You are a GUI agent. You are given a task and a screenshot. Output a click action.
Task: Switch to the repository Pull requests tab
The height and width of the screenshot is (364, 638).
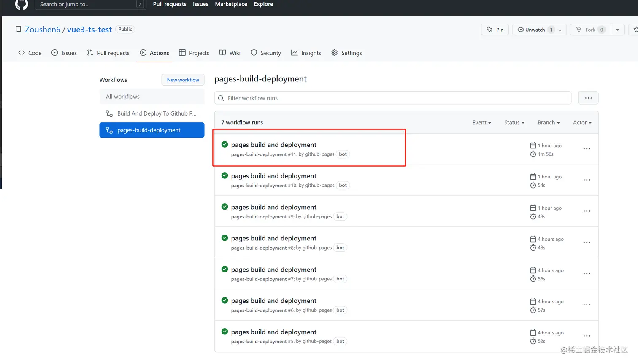108,53
